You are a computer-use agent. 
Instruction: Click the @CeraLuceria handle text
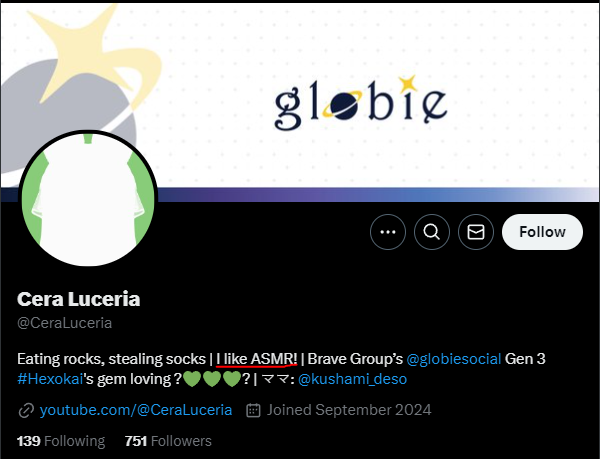[x=64, y=323]
